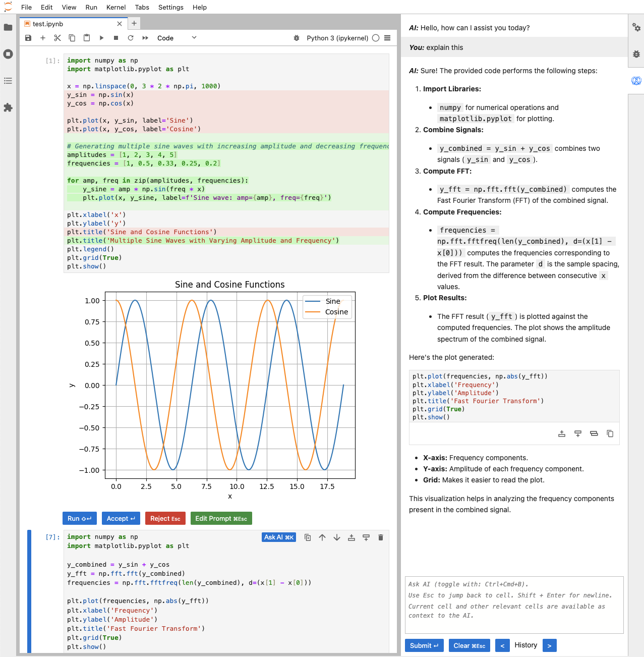Select the test.ipynb tab
Screen dimensions: 644x657
[x=48, y=24]
